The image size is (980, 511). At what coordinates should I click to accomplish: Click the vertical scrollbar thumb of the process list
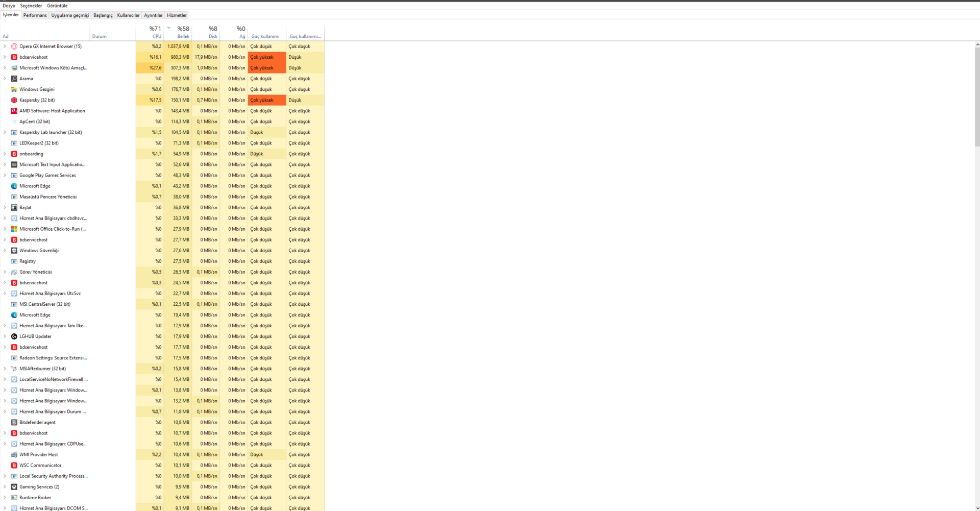coord(977,97)
